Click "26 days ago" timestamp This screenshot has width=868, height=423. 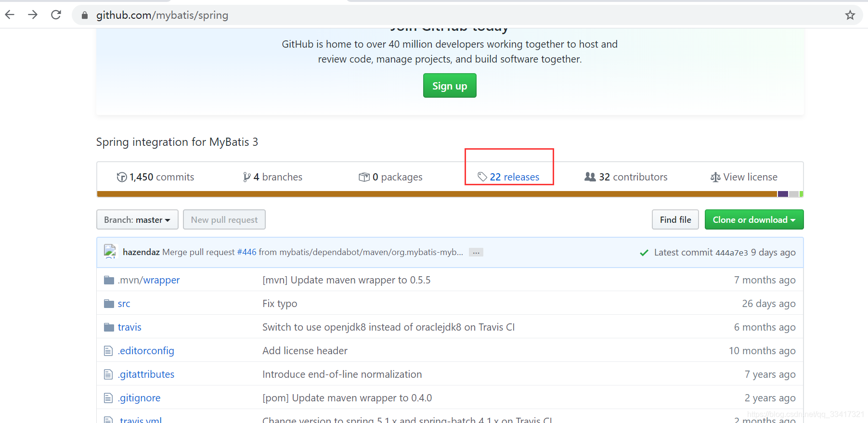click(x=769, y=304)
